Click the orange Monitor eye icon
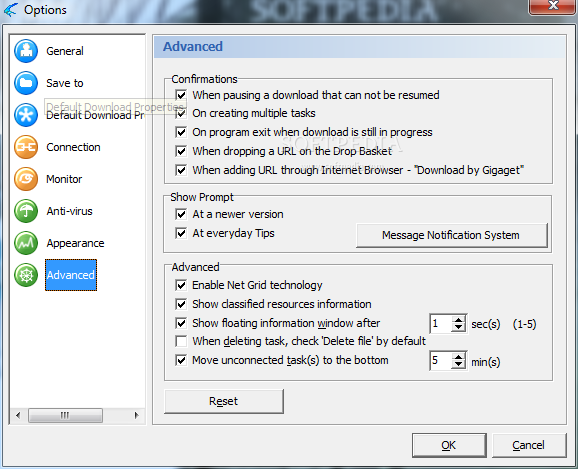 (26, 179)
